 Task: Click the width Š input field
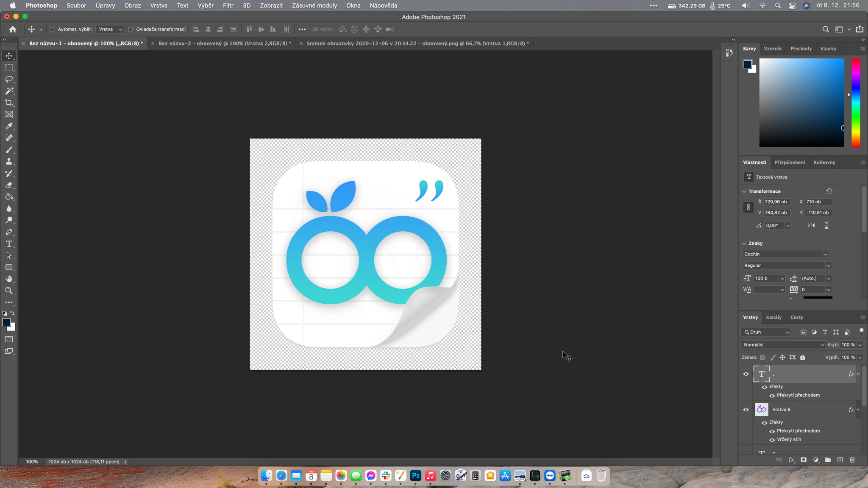[776, 202]
